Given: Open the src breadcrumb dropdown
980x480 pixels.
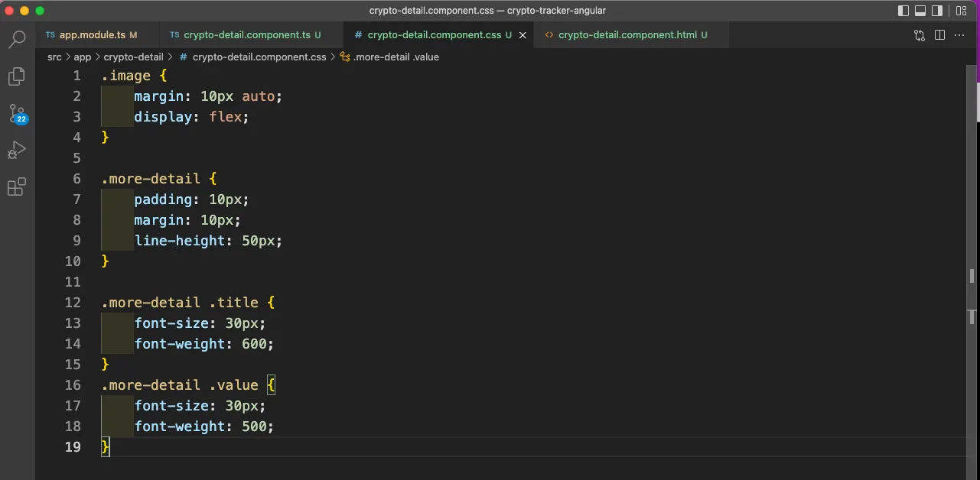Looking at the screenshot, I should pyautogui.click(x=54, y=57).
